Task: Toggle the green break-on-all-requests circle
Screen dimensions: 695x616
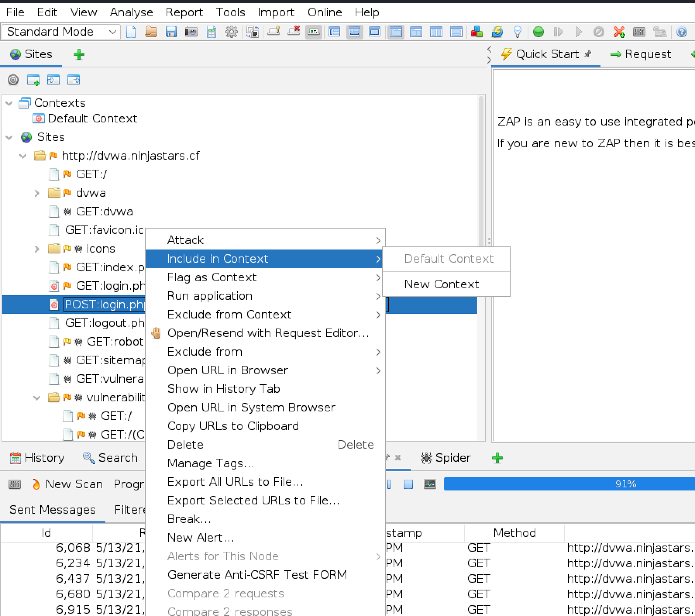Action: (x=538, y=32)
